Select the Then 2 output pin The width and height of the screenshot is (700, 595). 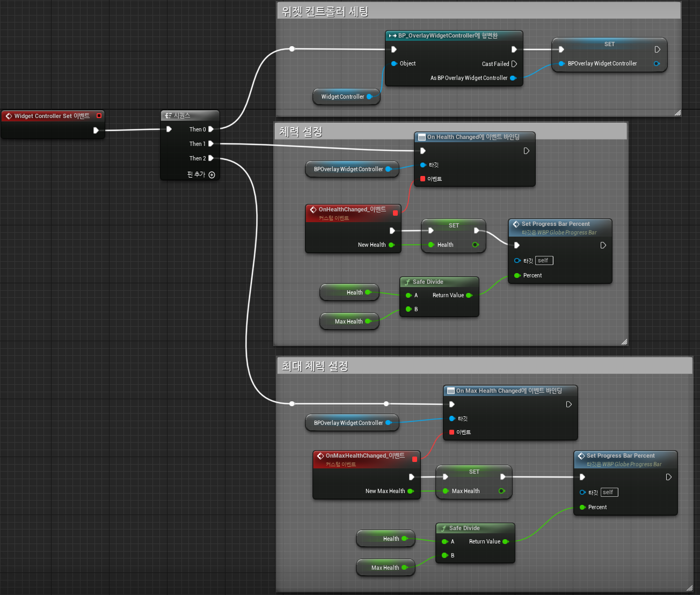[x=211, y=158]
